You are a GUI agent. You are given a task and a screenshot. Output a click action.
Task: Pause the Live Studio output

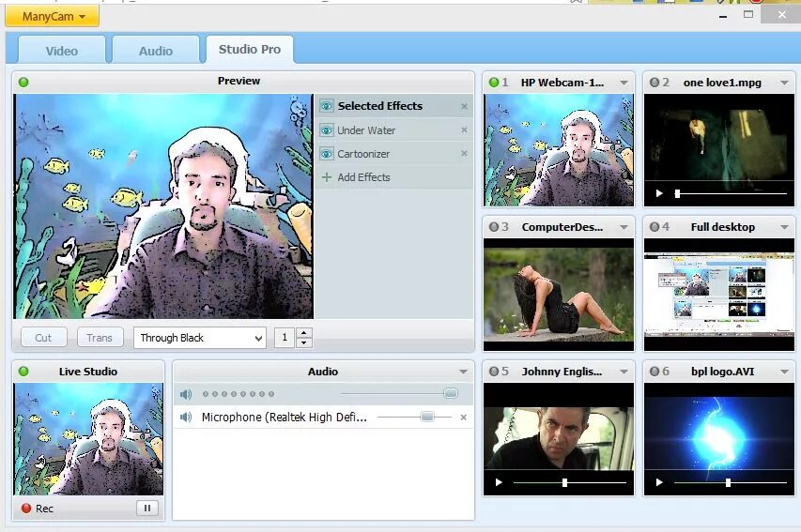[x=147, y=508]
